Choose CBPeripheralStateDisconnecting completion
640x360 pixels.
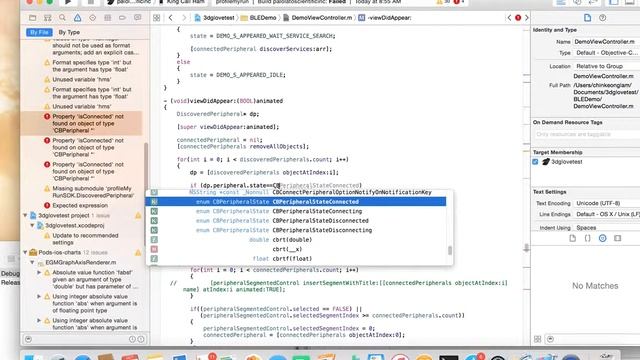point(296,230)
